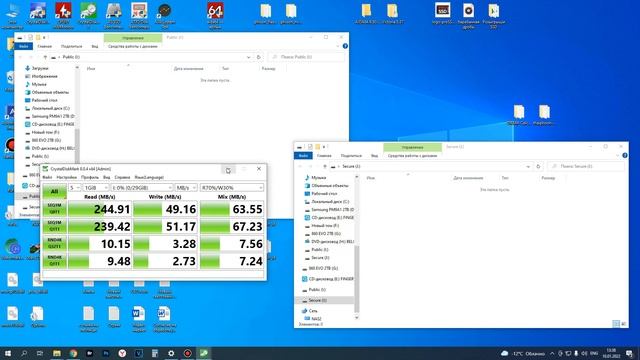Open the 1GiB test size dropdown
This screenshot has width=640, height=360.
click(x=96, y=188)
